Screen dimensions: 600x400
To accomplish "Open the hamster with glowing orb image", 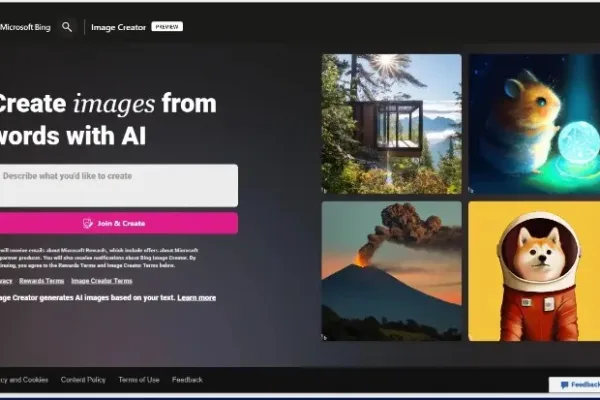I will pyautogui.click(x=534, y=124).
